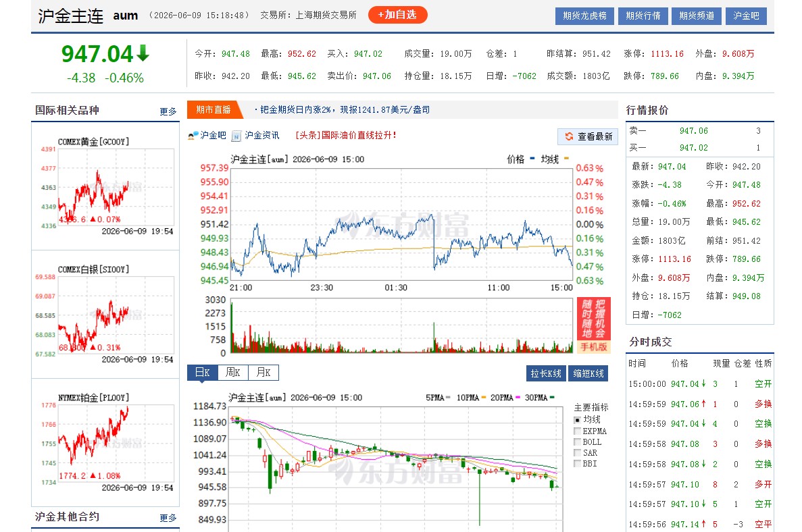This screenshot has height=532, width=802.
Task: Open the 钯金期货日内涨2% news headline
Action: [345, 110]
